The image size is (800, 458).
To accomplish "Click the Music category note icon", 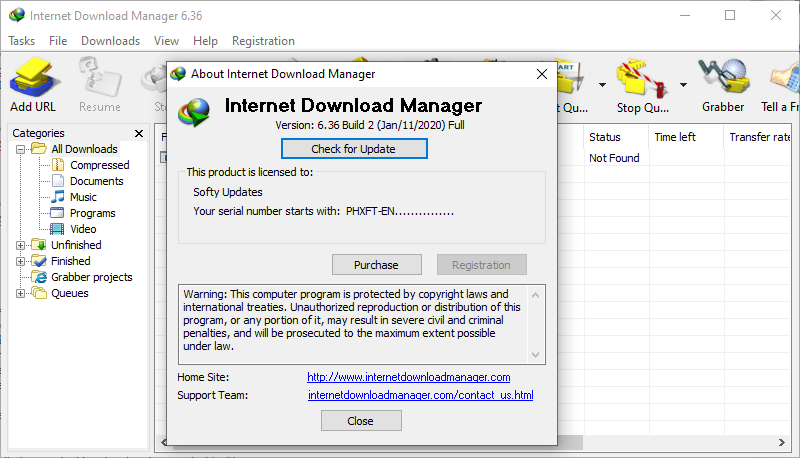I will click(x=58, y=196).
